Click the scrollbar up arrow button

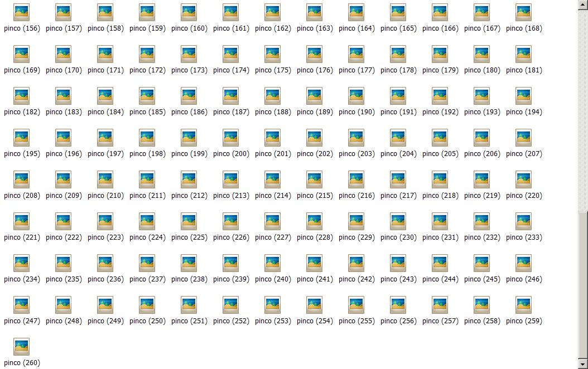[x=583, y=4]
